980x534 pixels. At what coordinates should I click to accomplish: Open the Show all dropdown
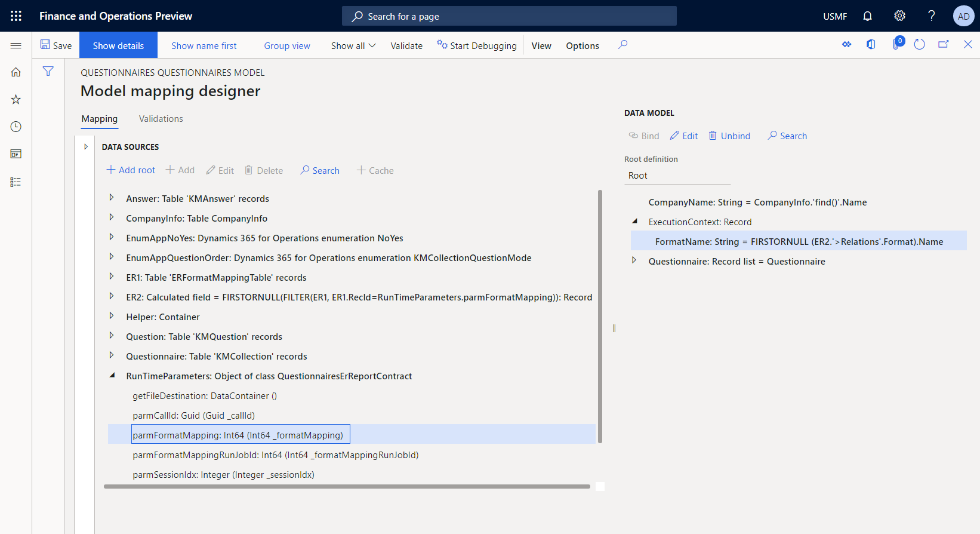pos(353,45)
